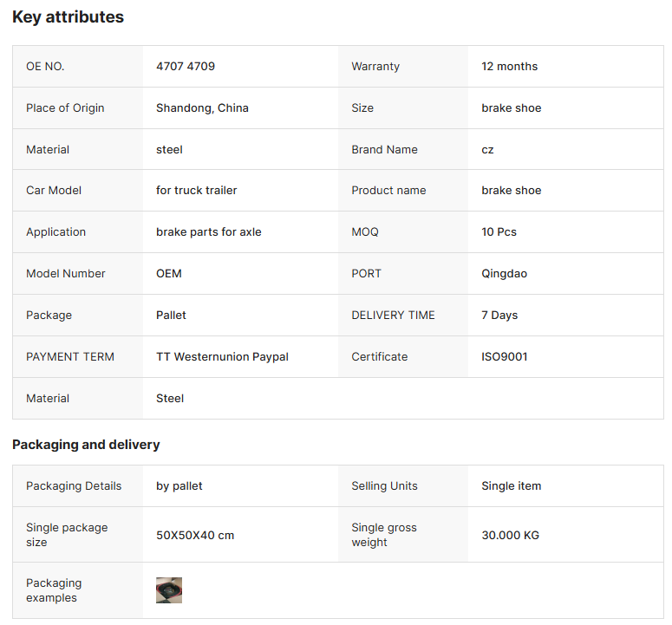Image resolution: width=672 pixels, height=625 pixels.
Task: Open the packaging examples thumbnail image
Action: pos(169,589)
